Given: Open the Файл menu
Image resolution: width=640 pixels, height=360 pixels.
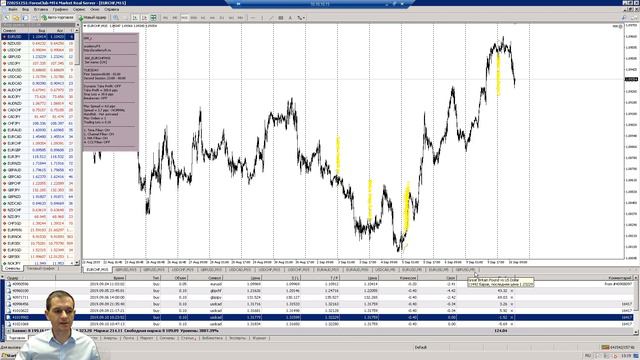Looking at the screenshot, I should coord(13,9).
